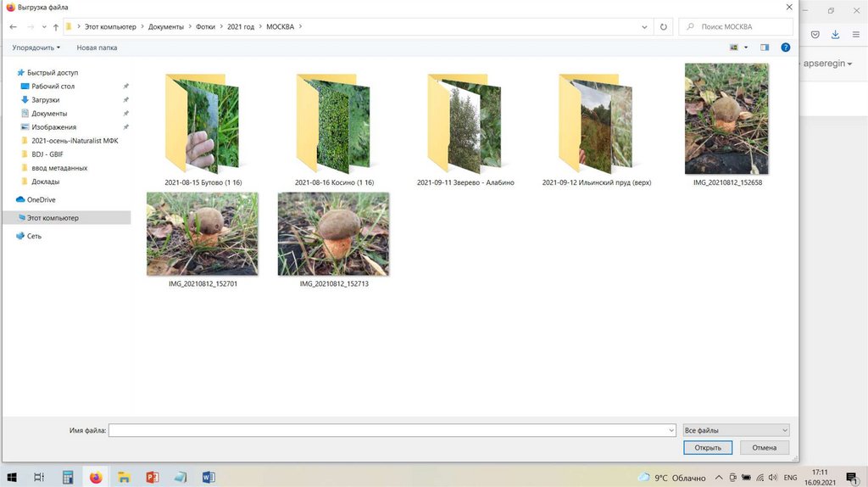This screenshot has height=487, width=868.
Task: Open Windows Start menu
Action: tap(12, 477)
